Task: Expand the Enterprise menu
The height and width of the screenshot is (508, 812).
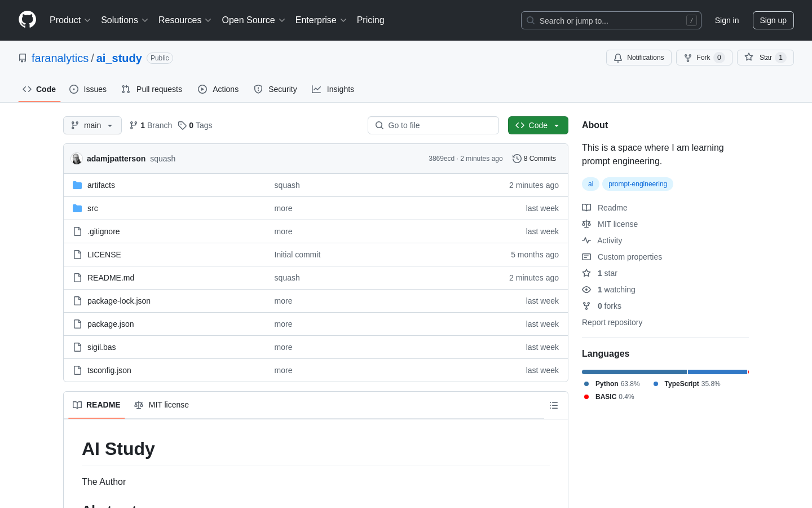Action: [321, 20]
